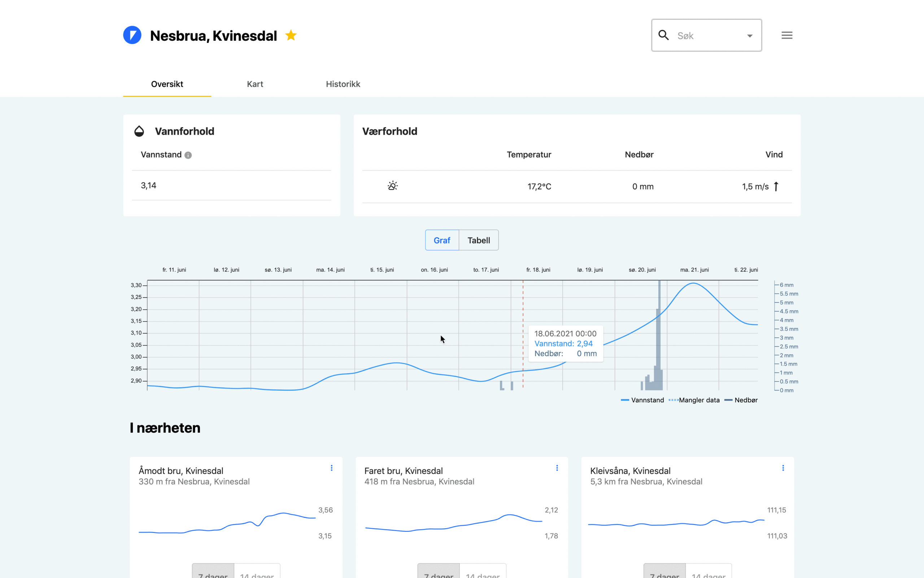Screen dimensions: 924x578
Task: Click the water level peak on chart
Action: pos(693,283)
